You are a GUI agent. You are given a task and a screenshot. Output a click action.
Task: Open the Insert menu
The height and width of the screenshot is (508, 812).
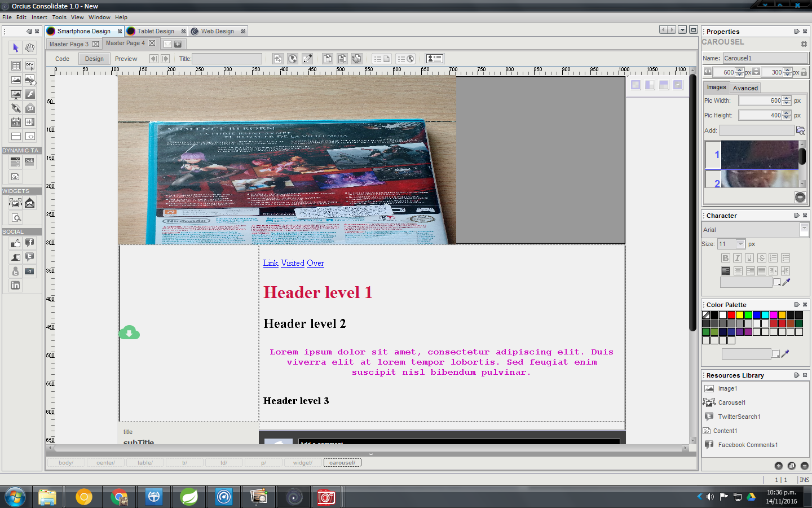(39, 17)
